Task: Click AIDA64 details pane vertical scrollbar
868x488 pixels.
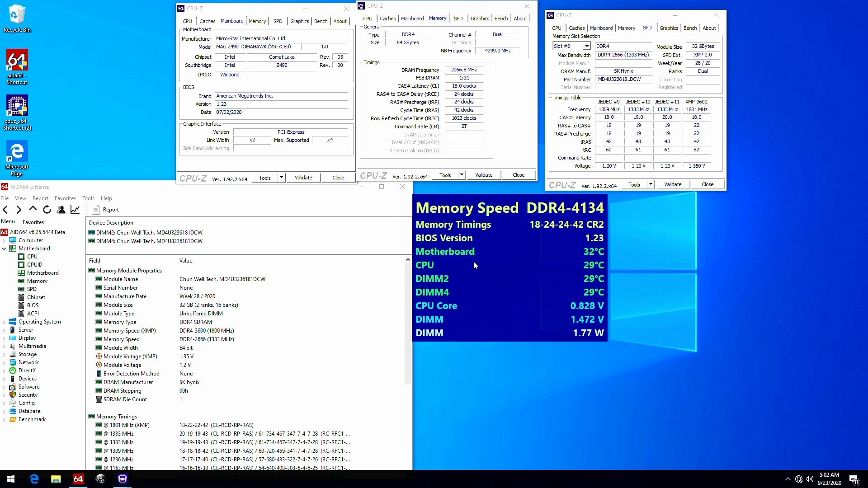Action: pos(408,324)
